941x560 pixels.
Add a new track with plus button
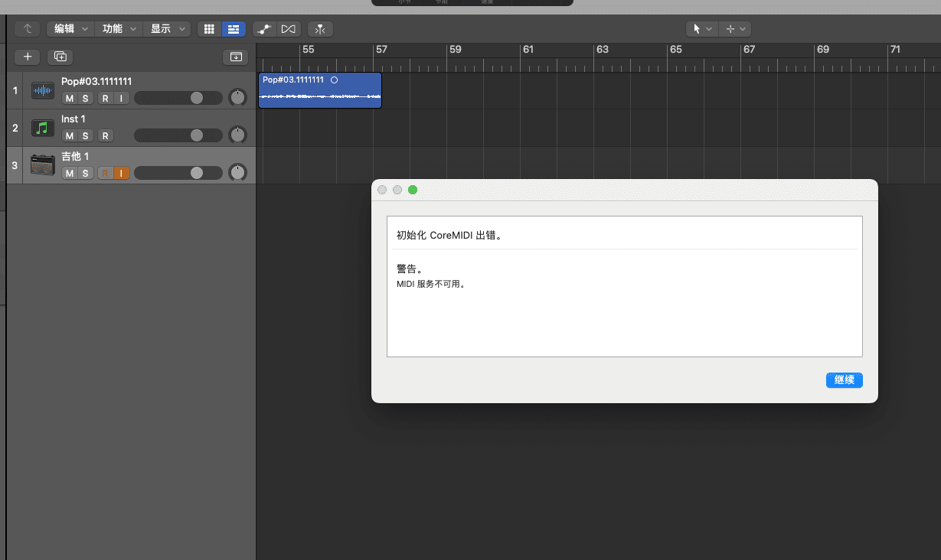tap(28, 57)
